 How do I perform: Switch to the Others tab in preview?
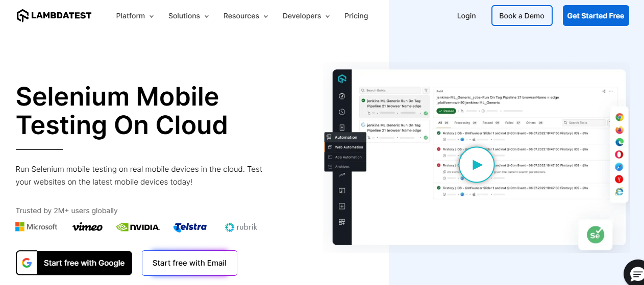(535, 123)
